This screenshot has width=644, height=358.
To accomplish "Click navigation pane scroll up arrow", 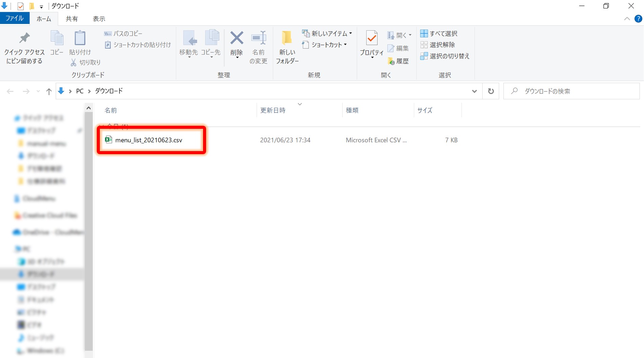I will pos(89,108).
